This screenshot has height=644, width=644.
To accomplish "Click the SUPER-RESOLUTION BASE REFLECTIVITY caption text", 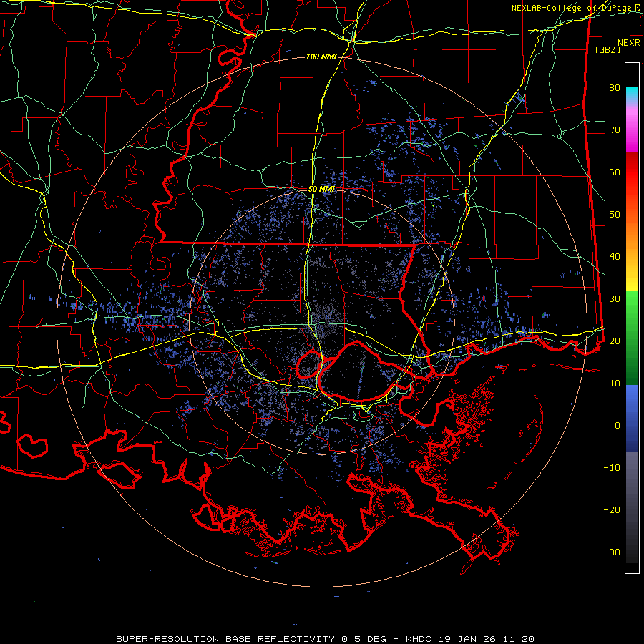I will [225, 639].
